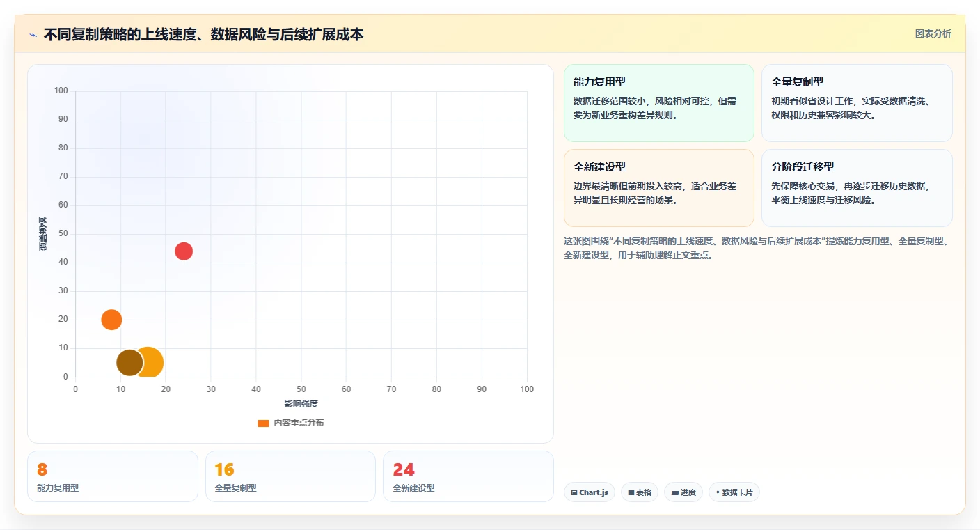The image size is (980, 530).
Task: Click the 表格 tag chip
Action: coord(639,492)
